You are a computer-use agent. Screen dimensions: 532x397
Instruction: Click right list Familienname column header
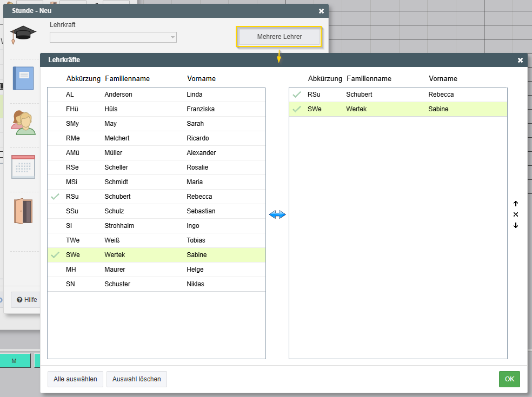click(x=369, y=79)
